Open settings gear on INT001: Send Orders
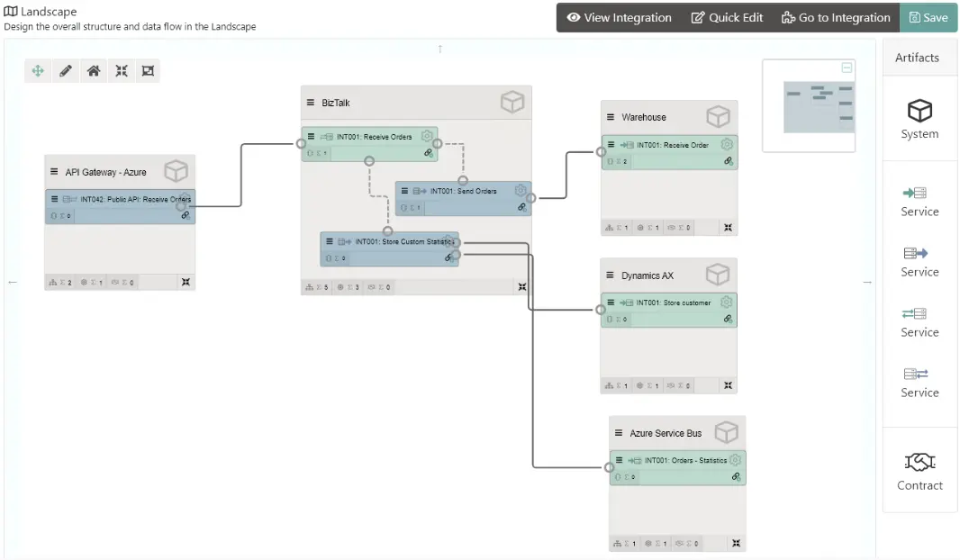Screen dimensions: 960x560 click(521, 190)
